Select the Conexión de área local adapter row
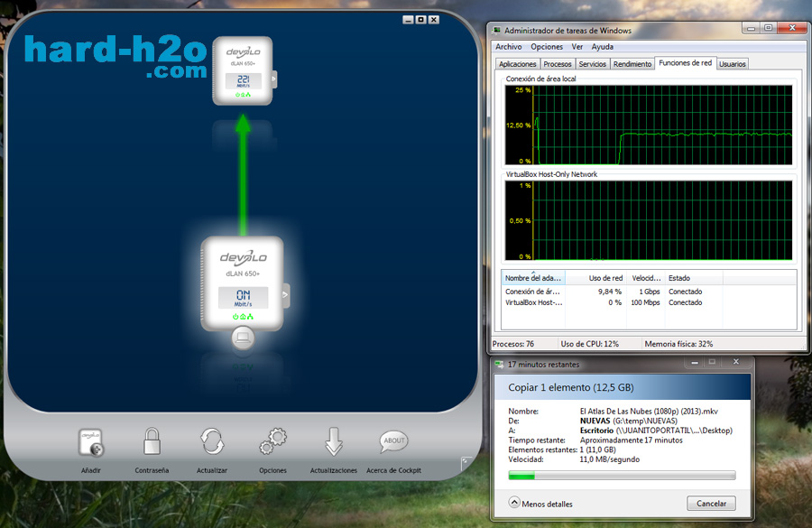The height and width of the screenshot is (528, 812). [649, 292]
